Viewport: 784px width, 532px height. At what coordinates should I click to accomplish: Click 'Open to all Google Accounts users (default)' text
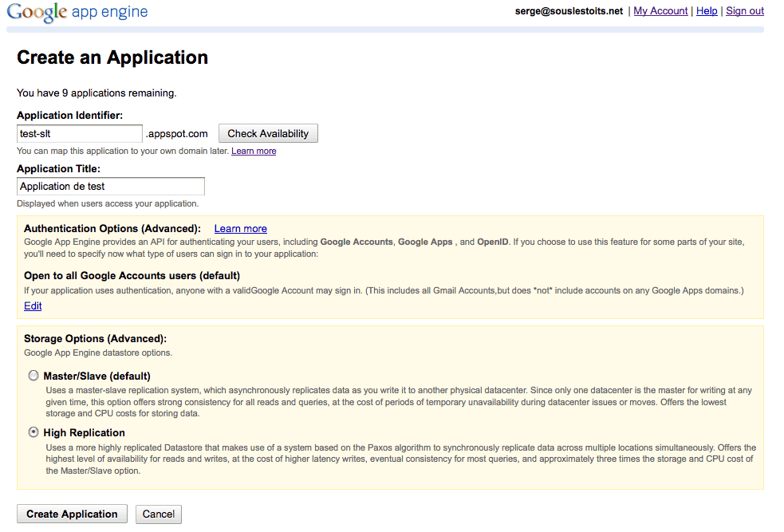(x=132, y=275)
